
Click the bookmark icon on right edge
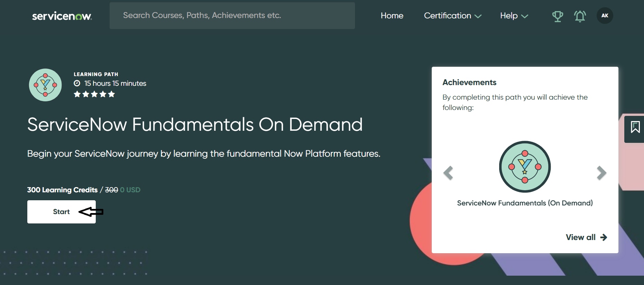635,127
